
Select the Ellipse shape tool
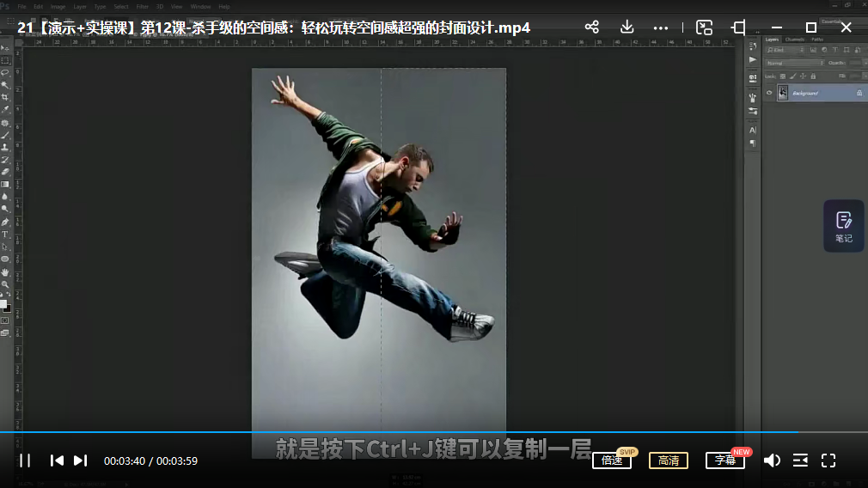[x=5, y=259]
